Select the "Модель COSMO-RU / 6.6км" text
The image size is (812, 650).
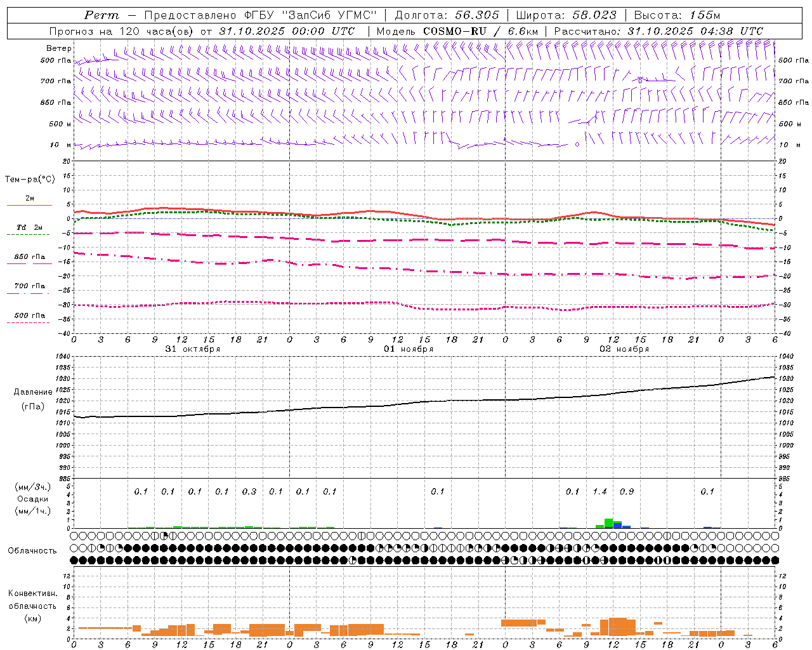point(457,31)
